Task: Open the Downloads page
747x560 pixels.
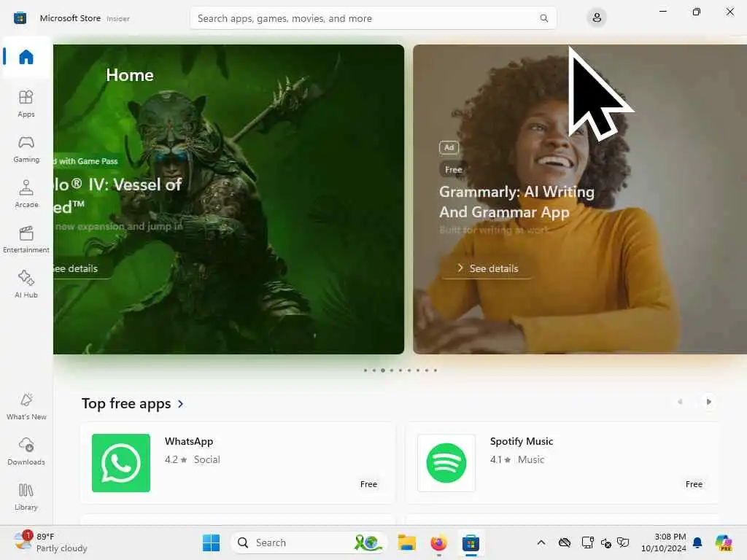Action: 26,451
